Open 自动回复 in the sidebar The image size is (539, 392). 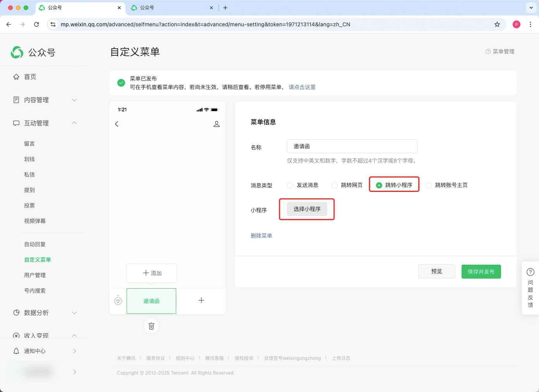[35, 244]
